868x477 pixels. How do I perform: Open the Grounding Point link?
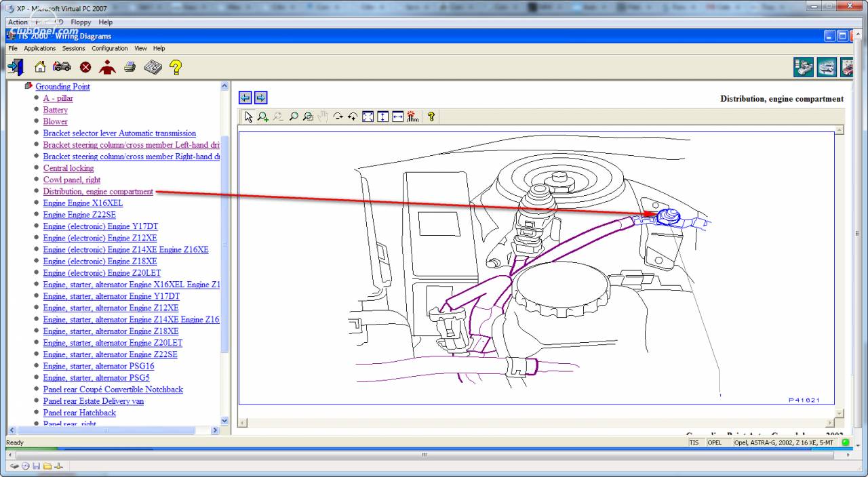point(62,87)
